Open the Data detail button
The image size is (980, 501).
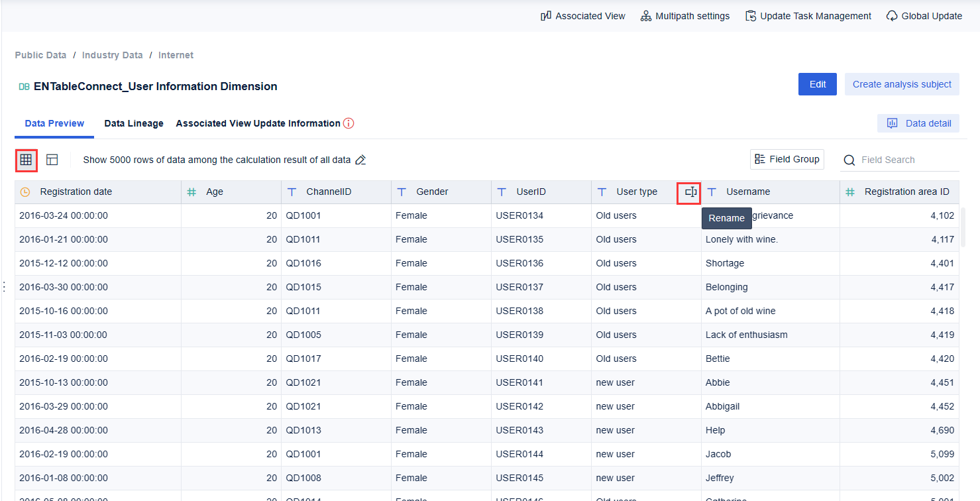[x=918, y=123]
